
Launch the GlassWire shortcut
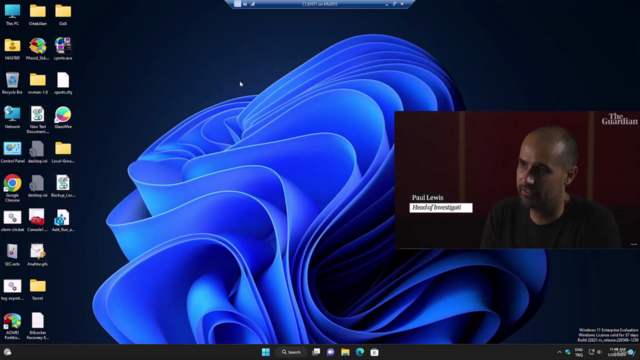click(63, 117)
